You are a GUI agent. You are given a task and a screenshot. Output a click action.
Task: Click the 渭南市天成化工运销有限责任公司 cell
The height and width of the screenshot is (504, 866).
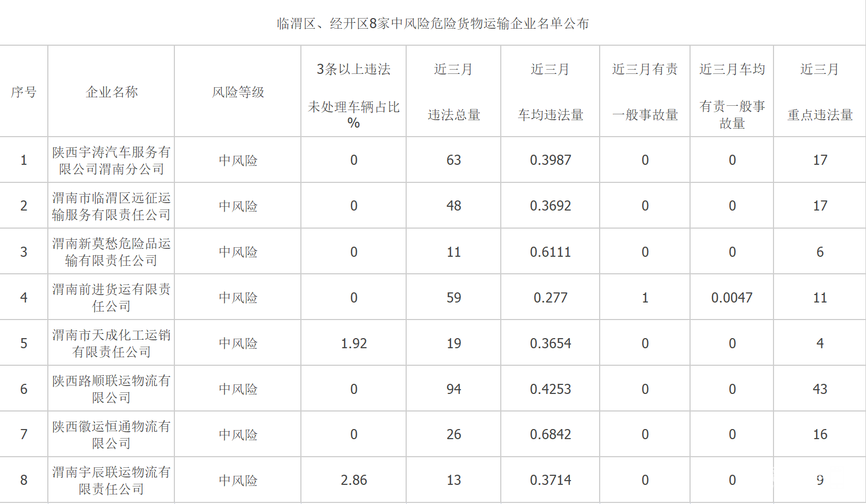click(x=111, y=343)
